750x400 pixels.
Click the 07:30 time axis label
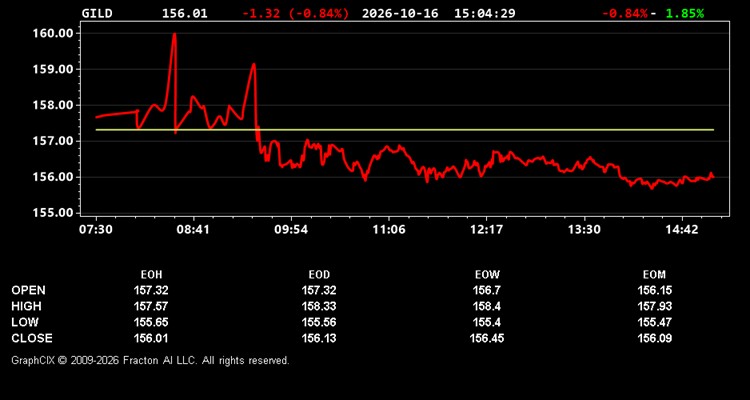click(x=96, y=230)
